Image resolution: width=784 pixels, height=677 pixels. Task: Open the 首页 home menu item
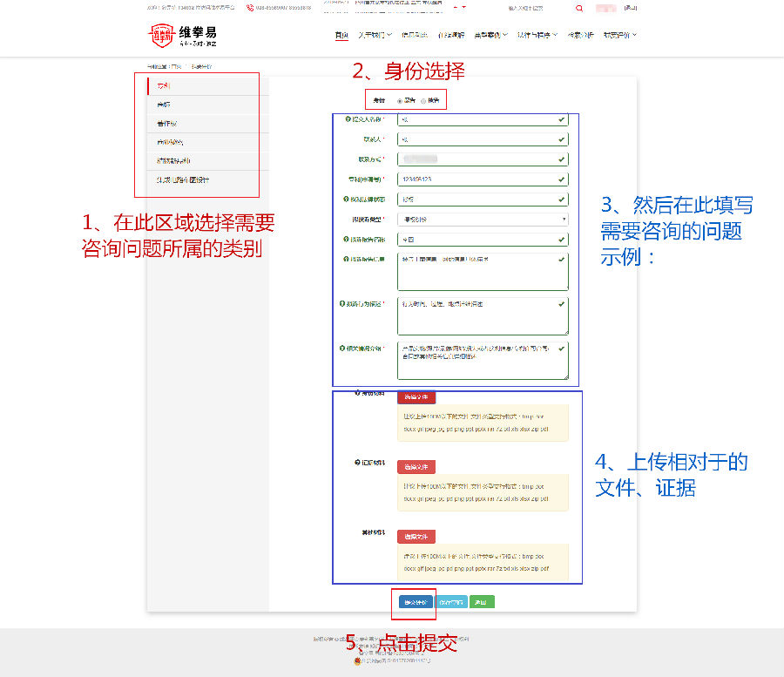[x=341, y=36]
